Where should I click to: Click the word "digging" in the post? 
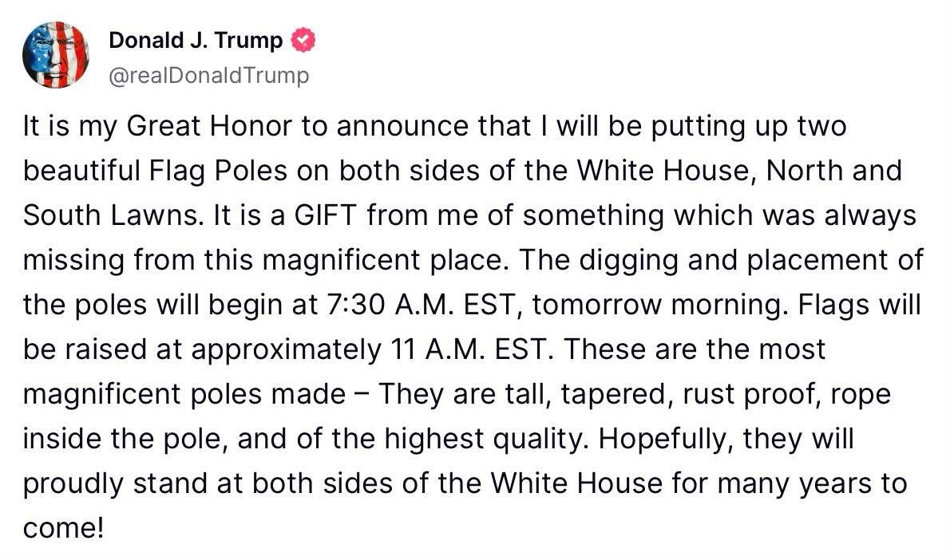tap(628, 260)
